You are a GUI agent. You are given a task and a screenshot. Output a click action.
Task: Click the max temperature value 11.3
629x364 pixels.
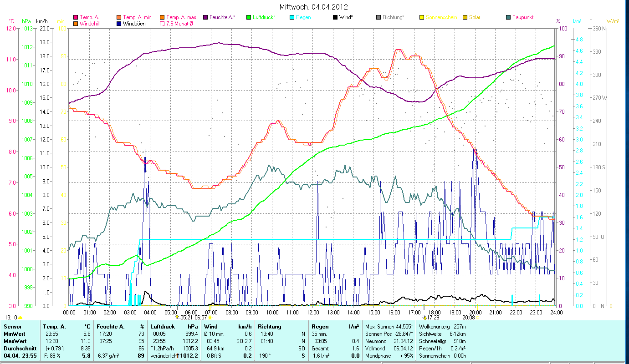tap(87, 341)
